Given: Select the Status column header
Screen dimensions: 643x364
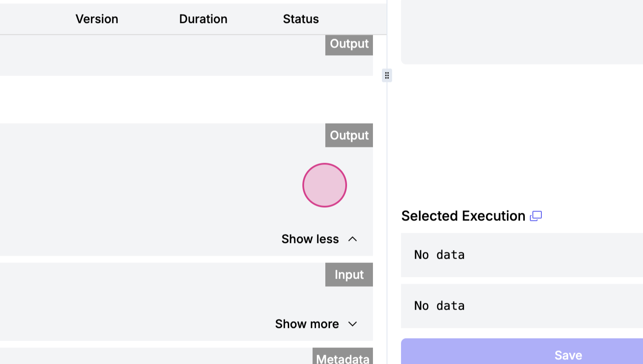Looking at the screenshot, I should tap(301, 19).
